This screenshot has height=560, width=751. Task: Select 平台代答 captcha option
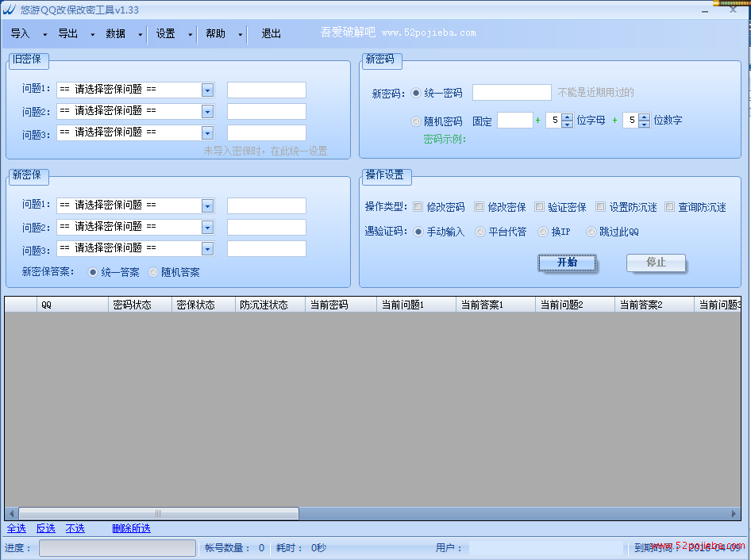pyautogui.click(x=480, y=232)
